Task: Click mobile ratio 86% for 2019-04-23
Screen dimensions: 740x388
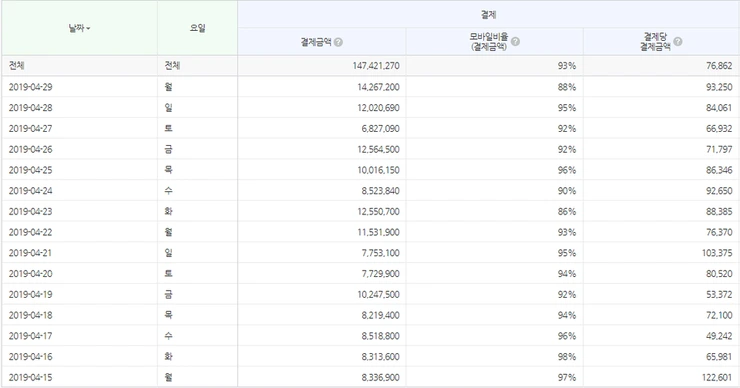Action: [x=567, y=211]
